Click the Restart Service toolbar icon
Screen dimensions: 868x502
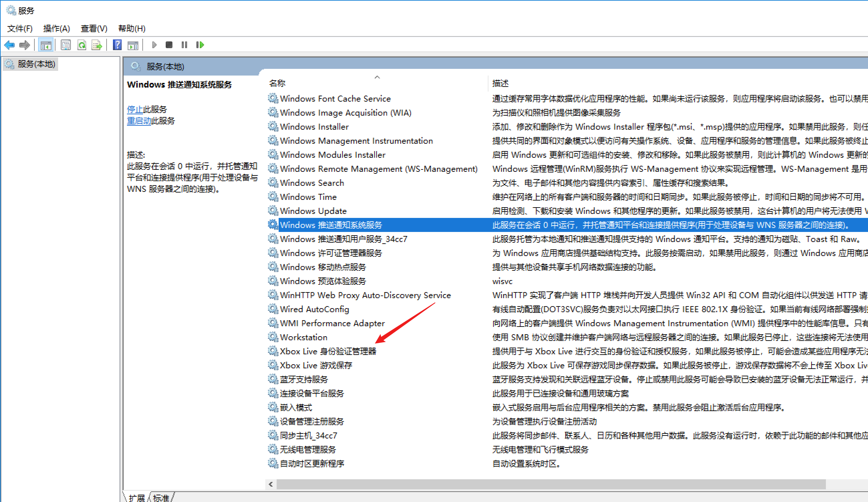[200, 45]
